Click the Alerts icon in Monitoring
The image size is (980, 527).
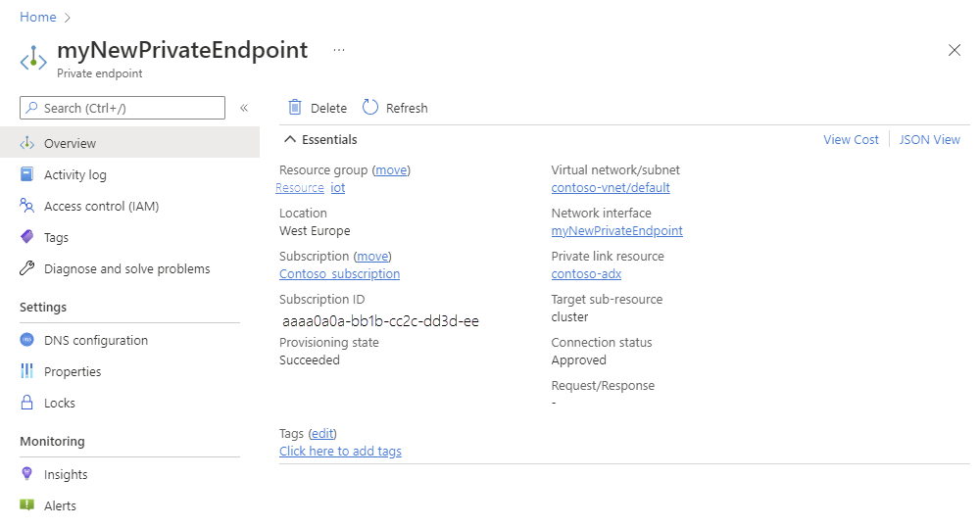[x=26, y=505]
